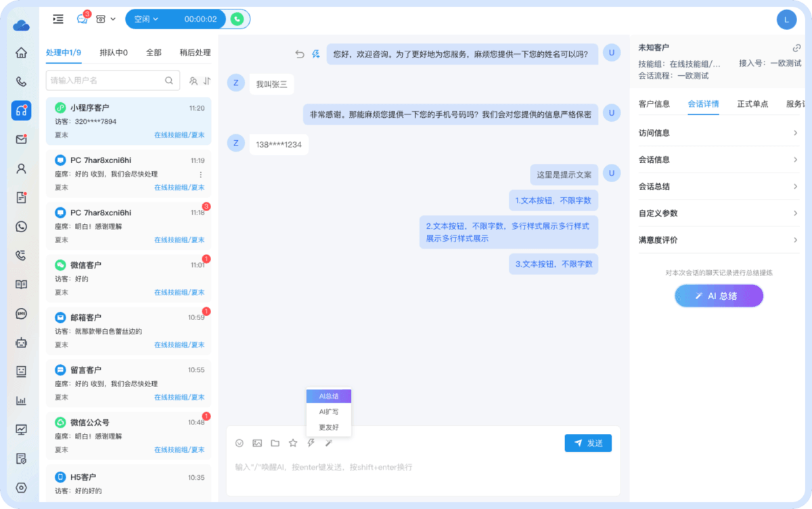Image resolution: width=812 pixels, height=509 pixels.
Task: Click the star favorites icon in the message toolbar
Action: point(293,443)
